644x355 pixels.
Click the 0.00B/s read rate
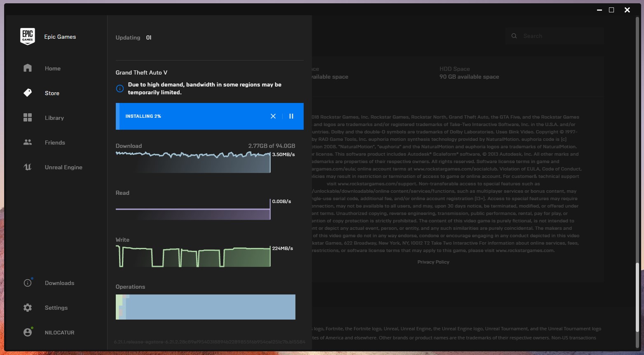(282, 201)
